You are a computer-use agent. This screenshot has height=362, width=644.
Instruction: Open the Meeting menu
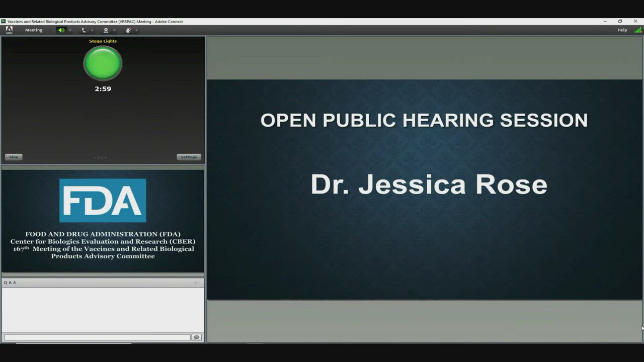(34, 30)
